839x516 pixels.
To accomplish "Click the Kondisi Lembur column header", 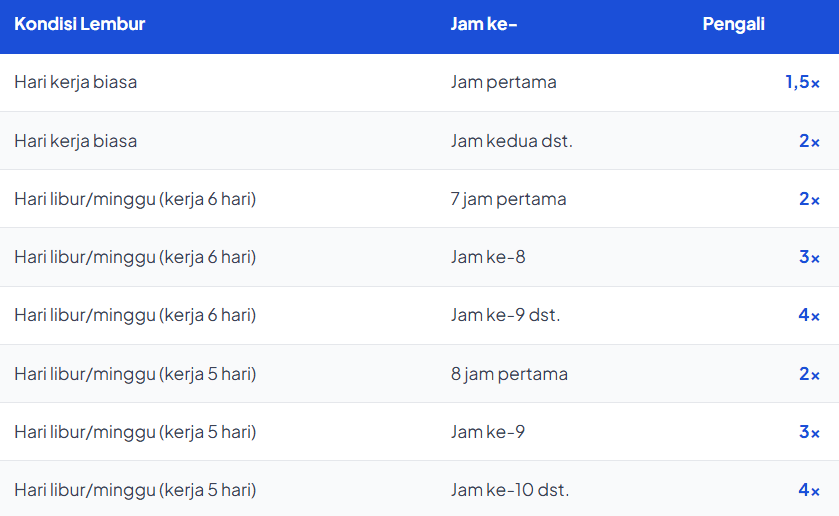I will pos(80,24).
